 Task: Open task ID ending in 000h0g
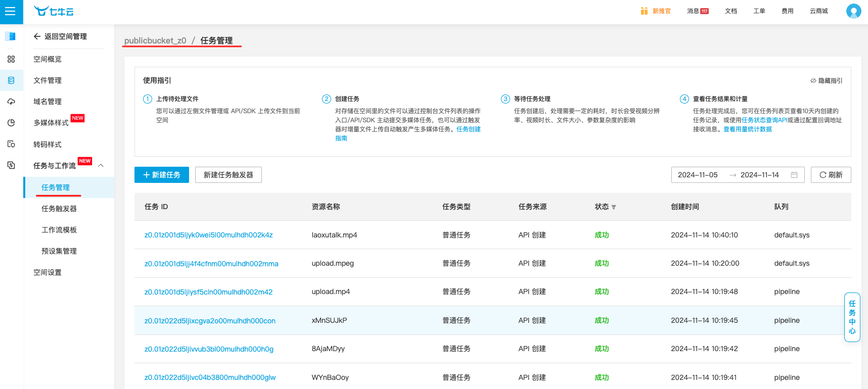point(209,349)
